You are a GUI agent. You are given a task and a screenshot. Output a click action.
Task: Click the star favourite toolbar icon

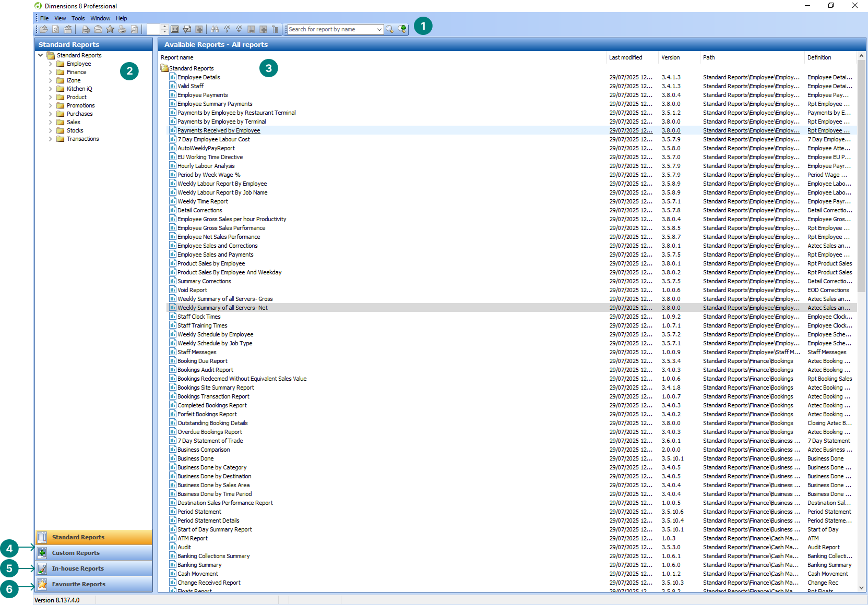click(x=110, y=29)
